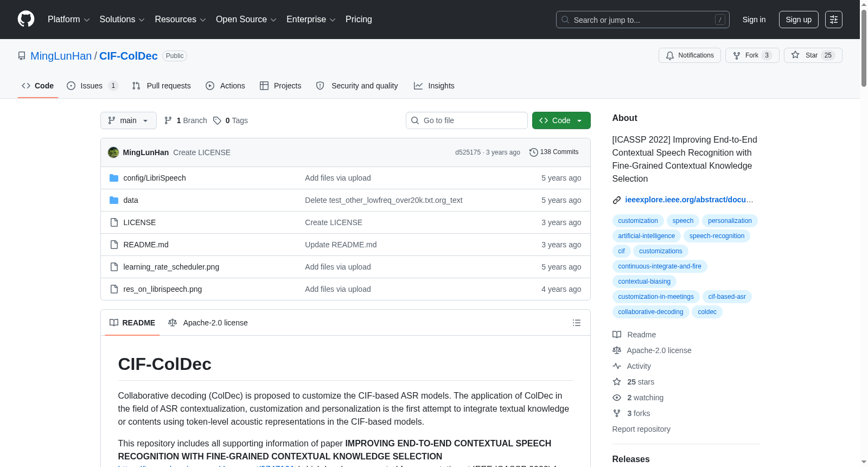Screen dimensions: 868x467
Task: Switch to the Pull requests tab
Action: 161,86
